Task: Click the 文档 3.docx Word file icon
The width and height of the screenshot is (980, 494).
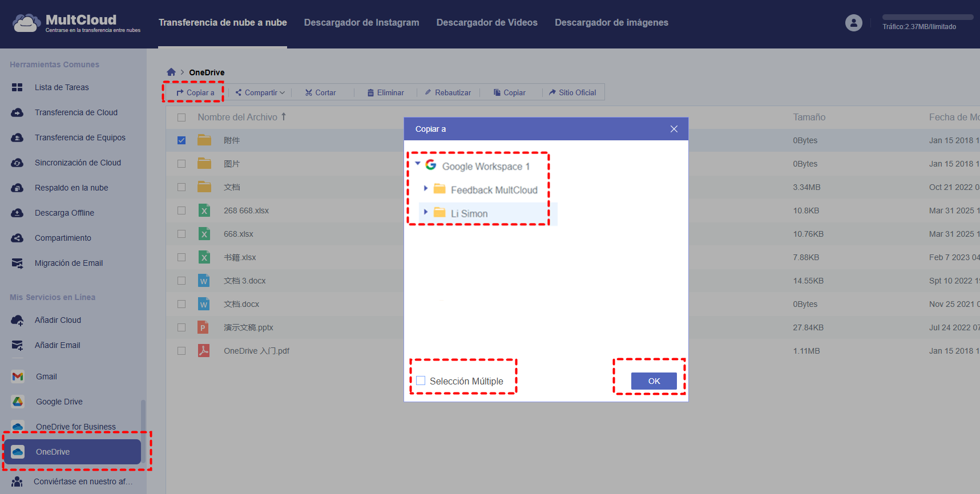Action: point(204,281)
